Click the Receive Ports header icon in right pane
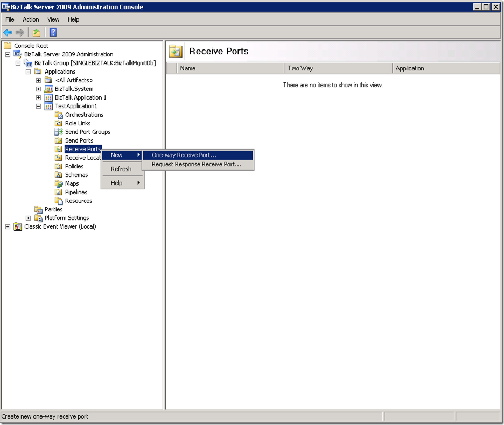 [176, 52]
